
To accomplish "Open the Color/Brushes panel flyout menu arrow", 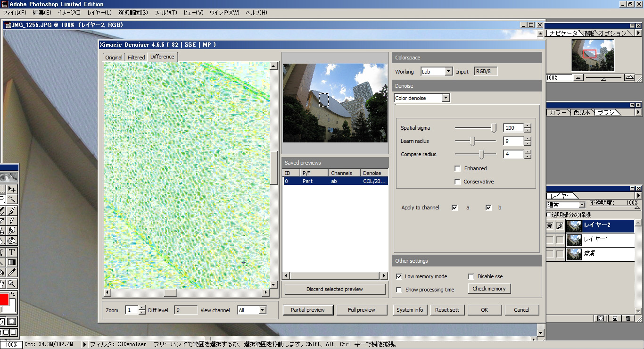I will [638, 112].
